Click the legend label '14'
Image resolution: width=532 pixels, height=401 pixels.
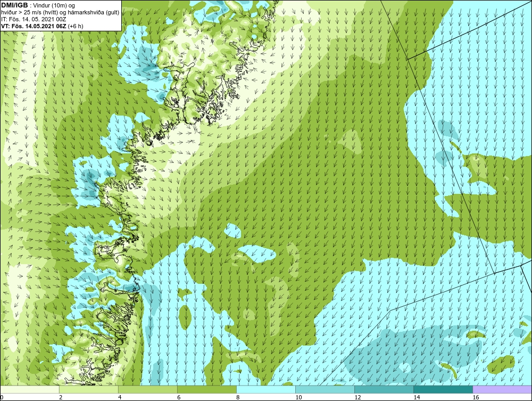[417, 397]
